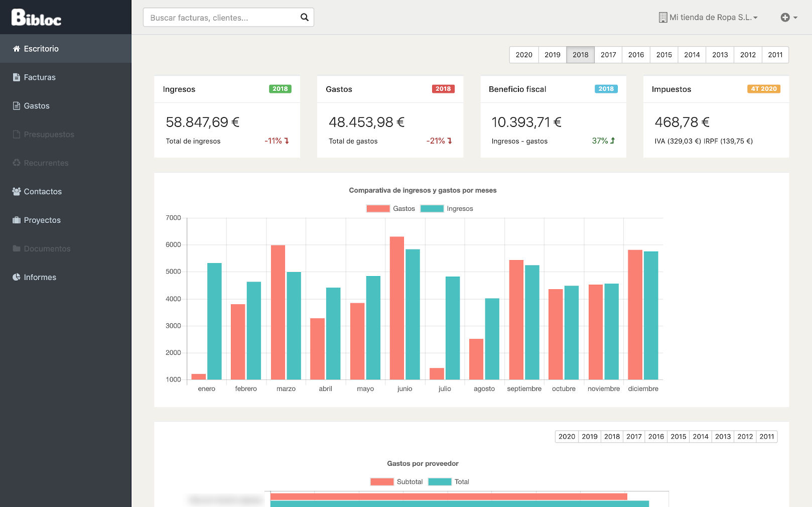The width and height of the screenshot is (812, 507).
Task: Open Escritorio in sidebar
Action: (x=65, y=49)
